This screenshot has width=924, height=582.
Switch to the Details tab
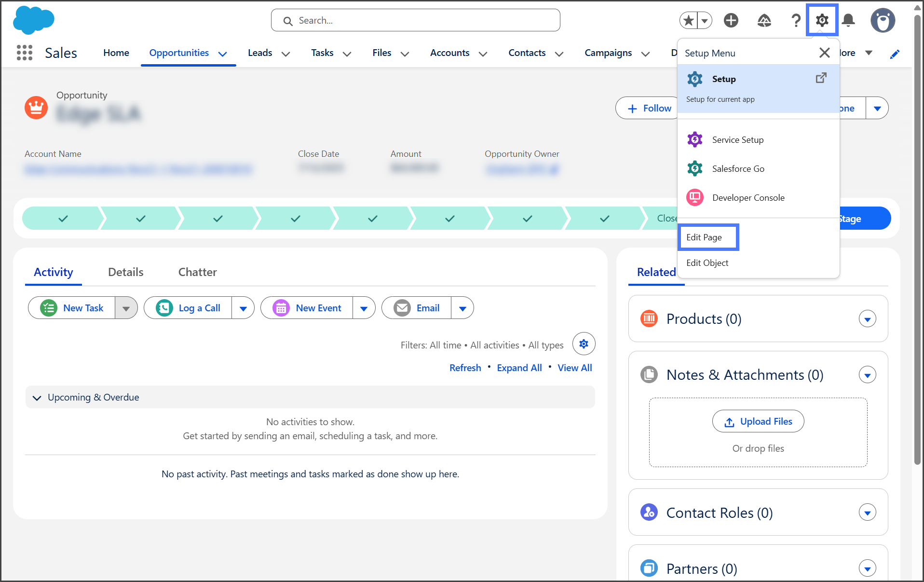point(125,272)
